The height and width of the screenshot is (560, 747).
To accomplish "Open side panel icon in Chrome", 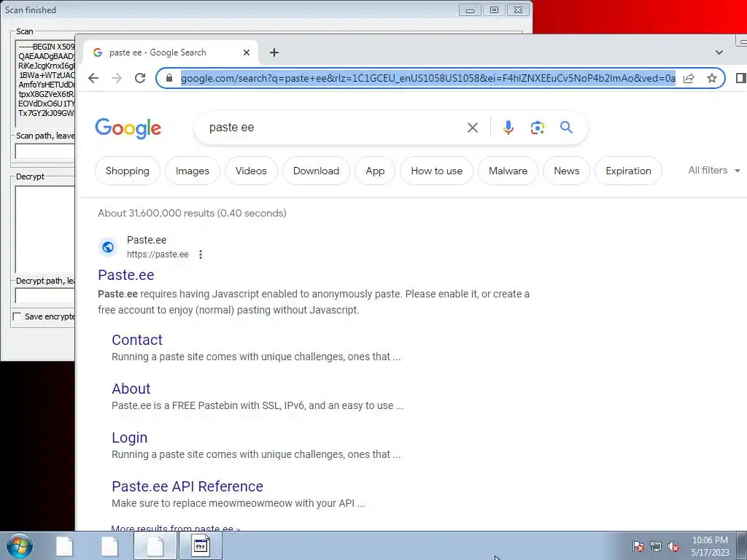I will point(740,78).
